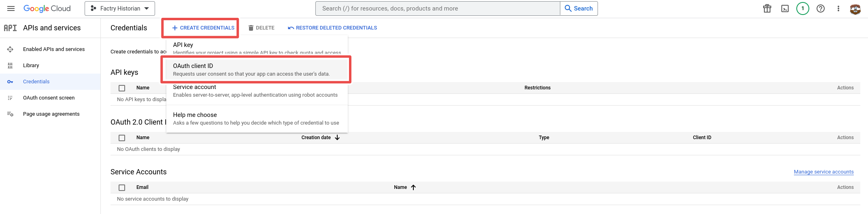
Task: Choose Service account option
Action: pyautogui.click(x=257, y=91)
